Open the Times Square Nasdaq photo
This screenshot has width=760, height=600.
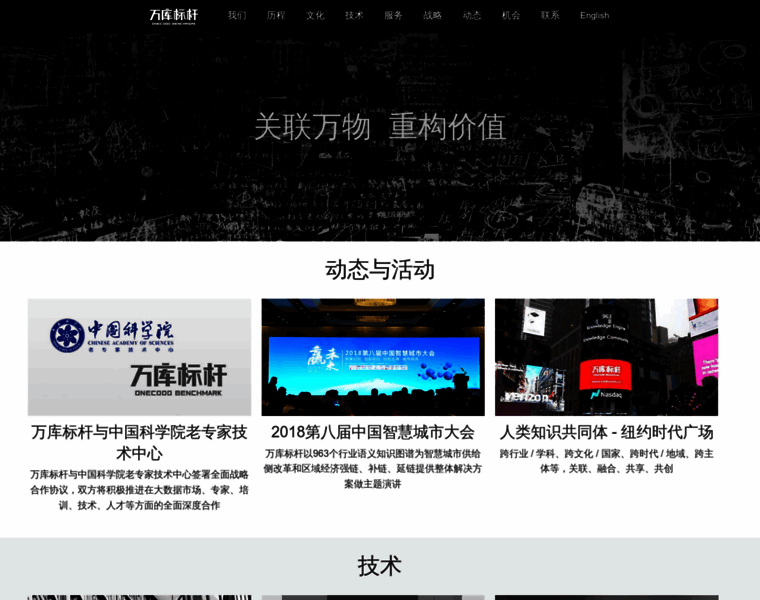pyautogui.click(x=606, y=357)
